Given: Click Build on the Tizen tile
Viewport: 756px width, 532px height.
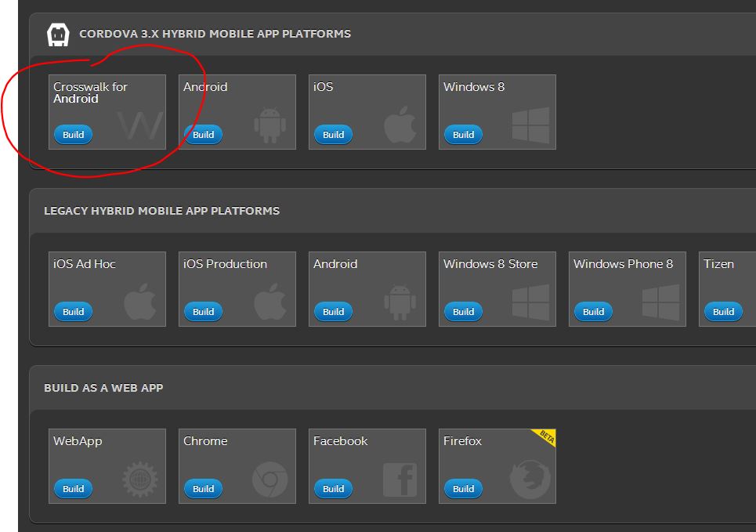Looking at the screenshot, I should (724, 312).
